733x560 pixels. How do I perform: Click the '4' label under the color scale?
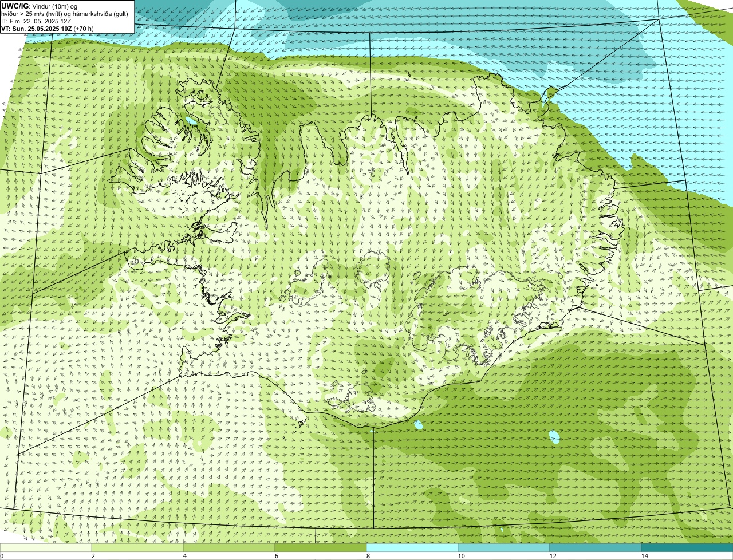pos(185,556)
